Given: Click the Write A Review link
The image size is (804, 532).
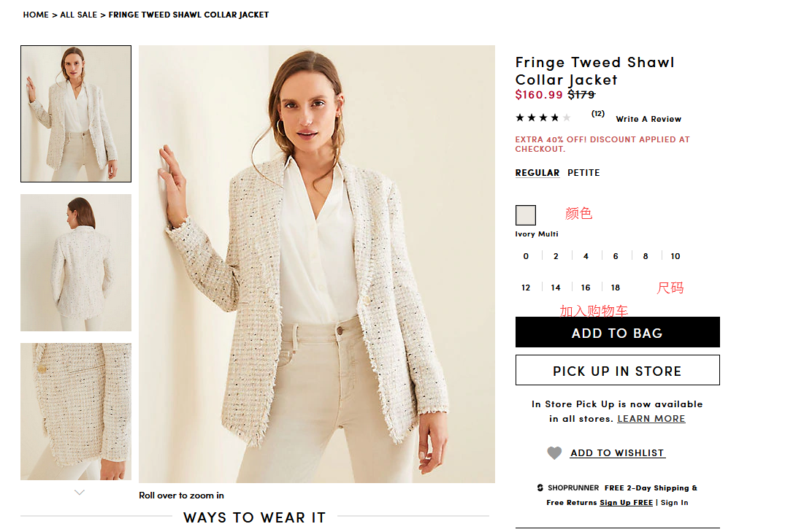Looking at the screenshot, I should pyautogui.click(x=648, y=119).
